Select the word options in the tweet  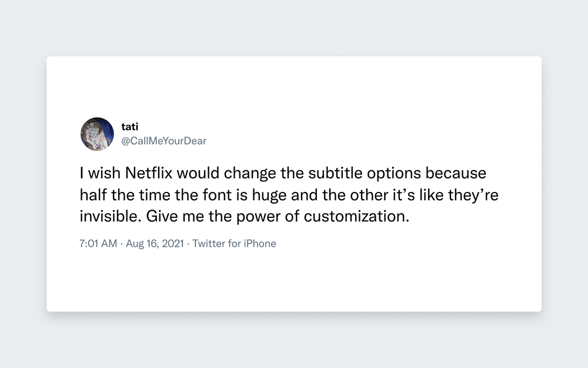[x=394, y=174]
